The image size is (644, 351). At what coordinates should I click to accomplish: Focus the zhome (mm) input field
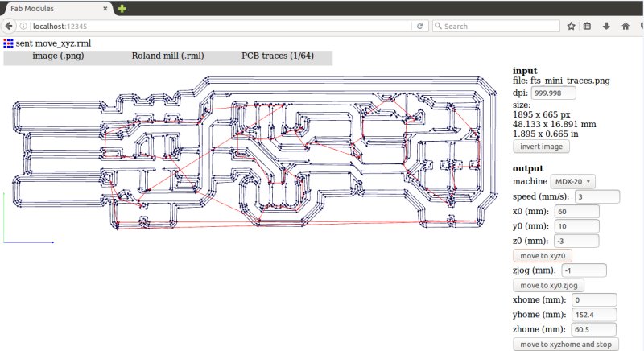click(x=594, y=329)
